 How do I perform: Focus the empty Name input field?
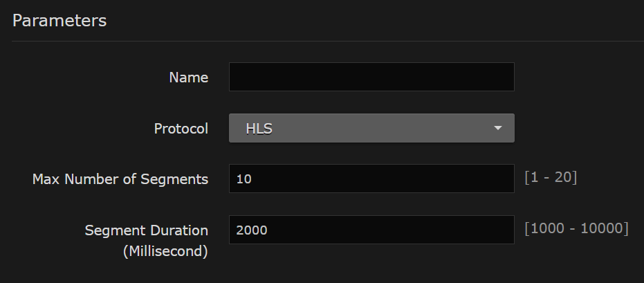(x=371, y=77)
